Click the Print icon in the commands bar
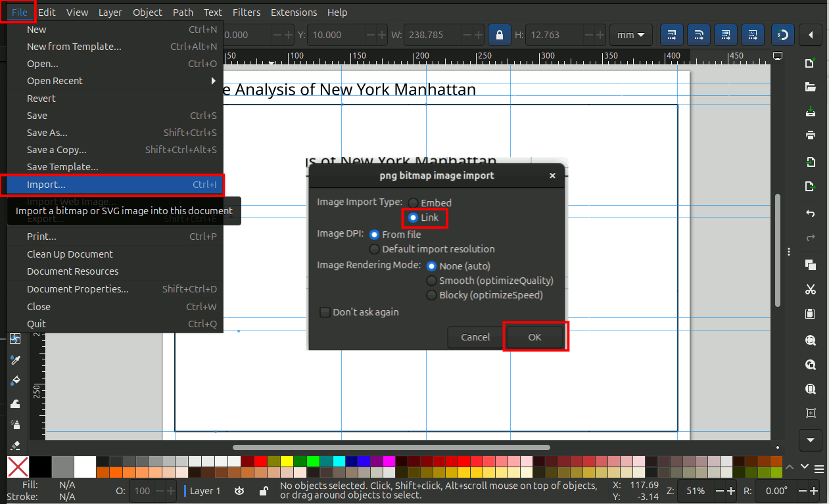This screenshot has width=829, height=504. 811,135
